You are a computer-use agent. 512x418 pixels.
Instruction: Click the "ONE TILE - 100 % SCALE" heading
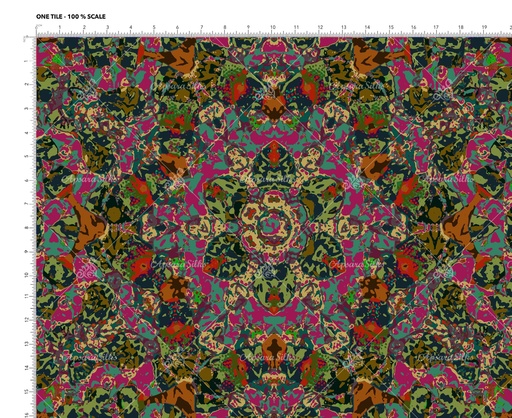tap(71, 16)
